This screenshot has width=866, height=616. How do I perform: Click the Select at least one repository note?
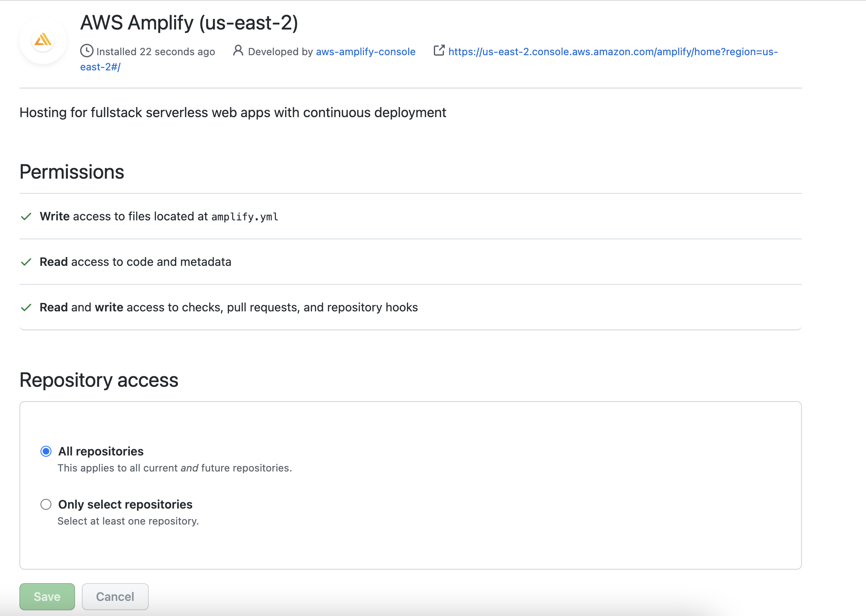click(x=128, y=521)
